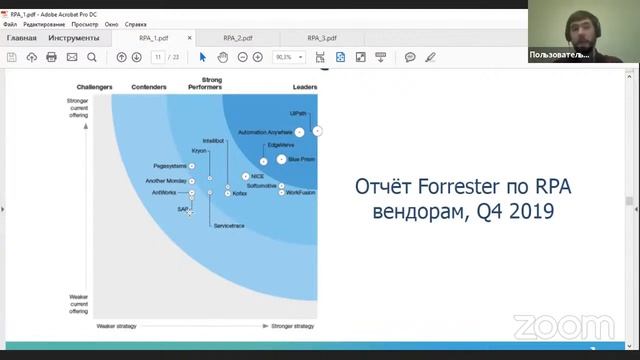Open the Редактирование menu
Viewport: 640px width, 360px height.
pos(44,24)
